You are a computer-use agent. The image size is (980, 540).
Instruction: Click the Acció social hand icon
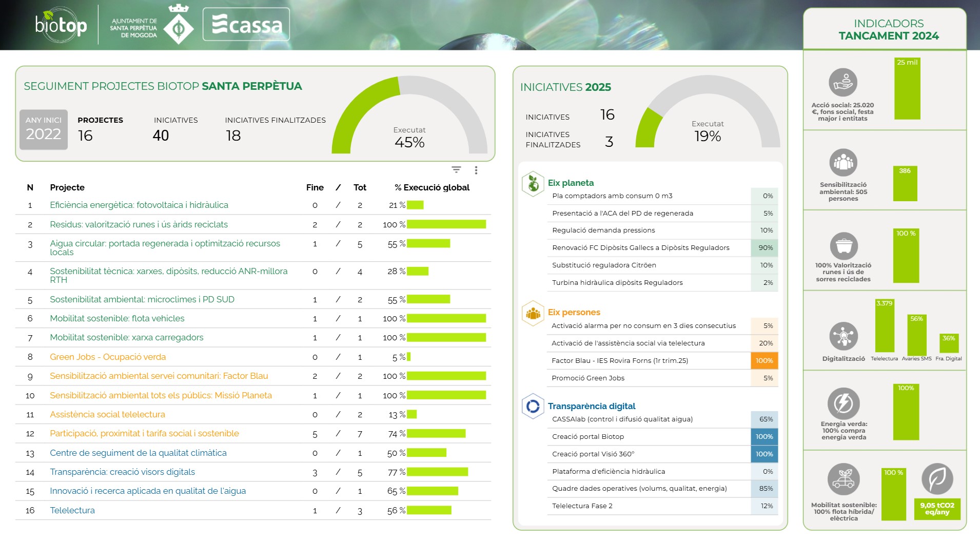pos(842,82)
